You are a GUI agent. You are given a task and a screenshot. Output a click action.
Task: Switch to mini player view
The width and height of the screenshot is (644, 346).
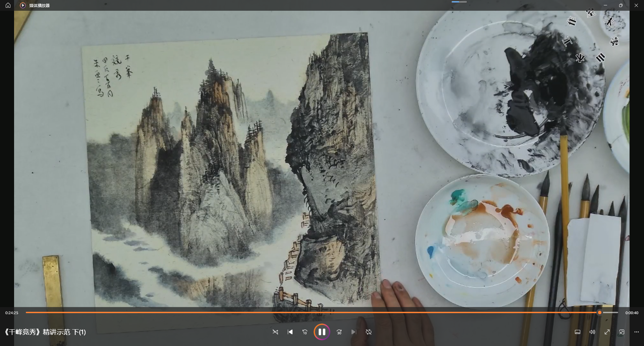pyautogui.click(x=622, y=332)
